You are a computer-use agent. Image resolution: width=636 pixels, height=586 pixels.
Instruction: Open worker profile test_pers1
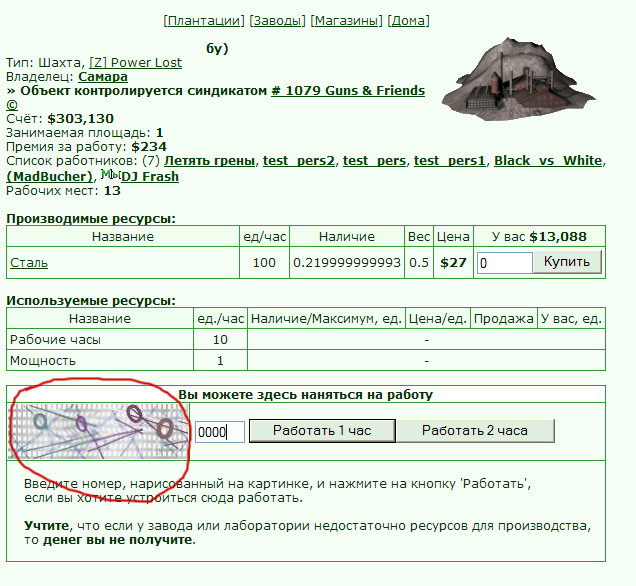pyautogui.click(x=449, y=161)
